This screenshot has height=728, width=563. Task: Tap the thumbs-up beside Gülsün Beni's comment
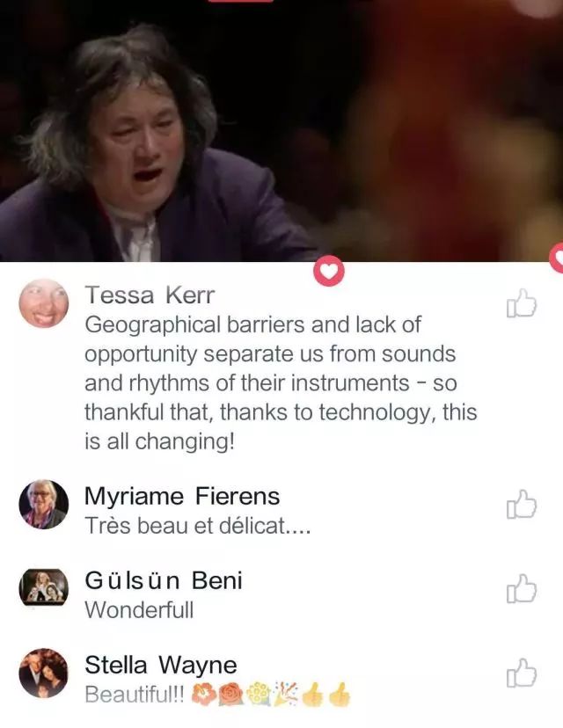tap(521, 589)
